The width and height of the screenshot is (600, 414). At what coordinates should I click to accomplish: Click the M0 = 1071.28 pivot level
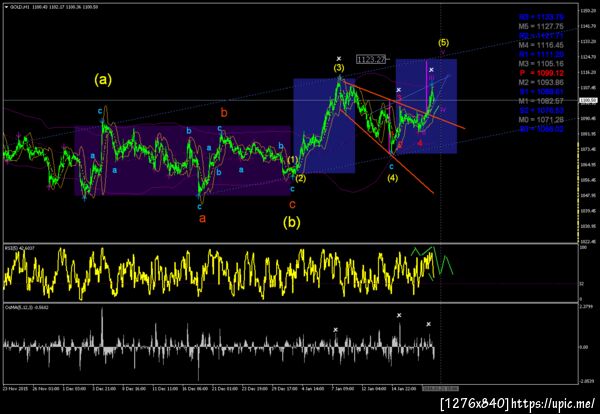pos(541,120)
